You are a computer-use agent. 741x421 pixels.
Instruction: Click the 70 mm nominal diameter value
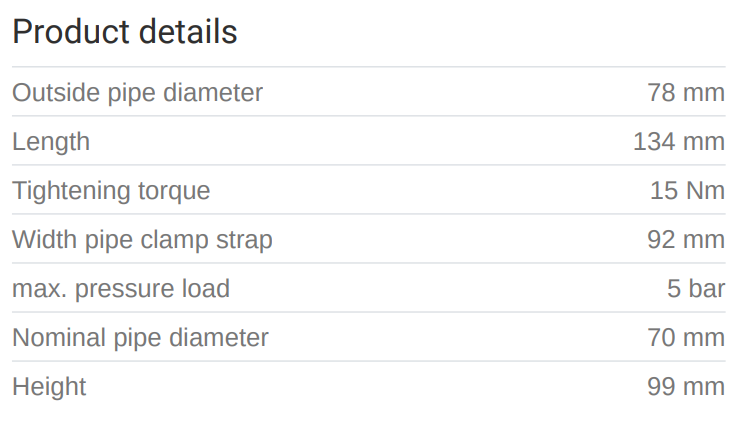pyautogui.click(x=685, y=338)
